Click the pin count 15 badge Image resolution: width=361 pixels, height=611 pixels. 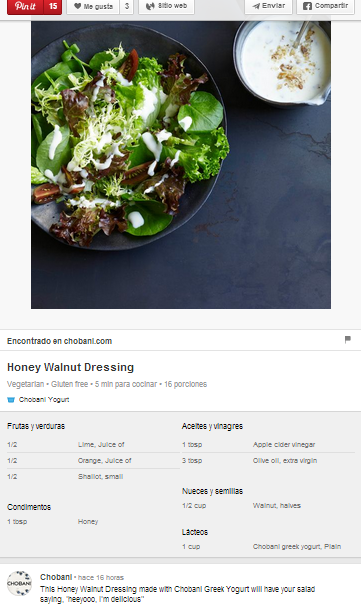tap(53, 6)
